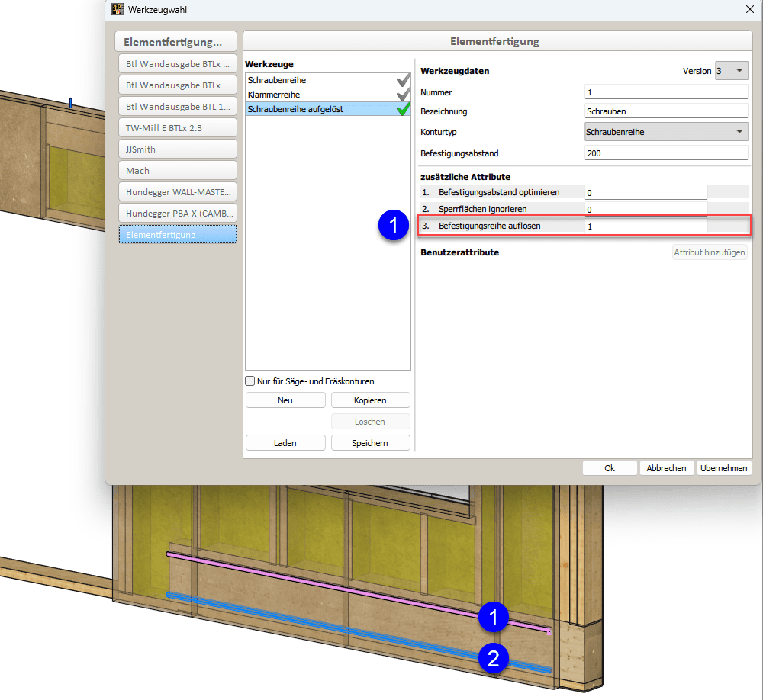Image resolution: width=763 pixels, height=700 pixels.
Task: Open the Konturtyp Schraubenreihe dropdown
Action: click(x=666, y=132)
